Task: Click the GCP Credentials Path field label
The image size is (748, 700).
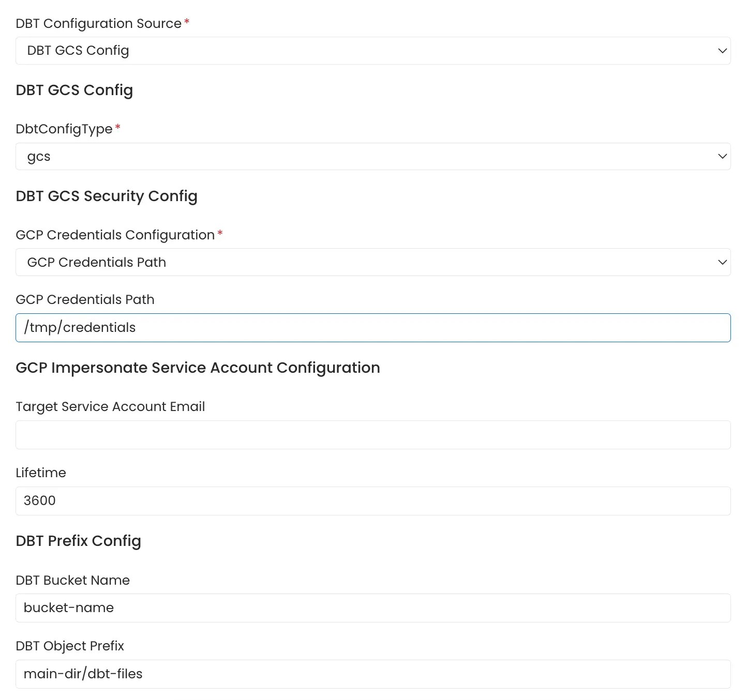Action: (x=85, y=299)
